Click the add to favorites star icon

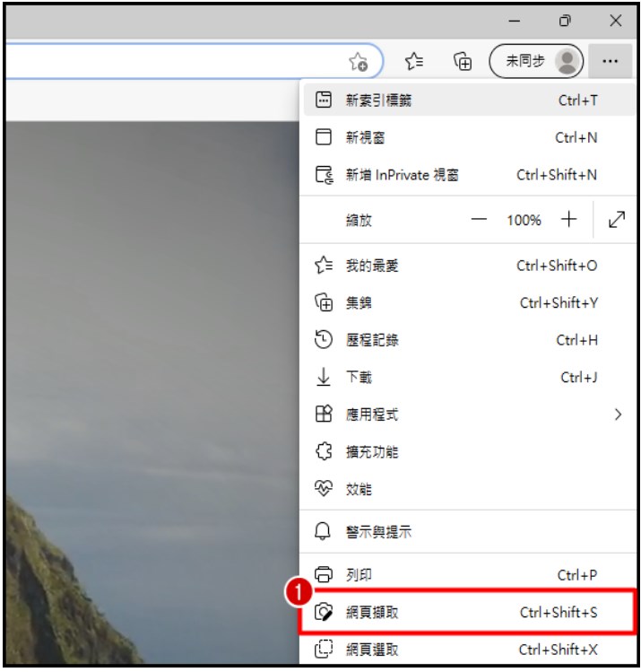[x=358, y=62]
